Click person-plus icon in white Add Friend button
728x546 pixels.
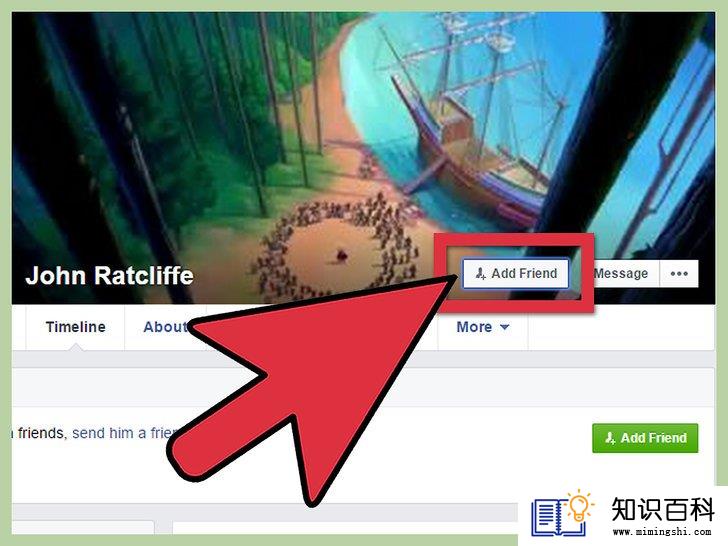click(x=481, y=273)
